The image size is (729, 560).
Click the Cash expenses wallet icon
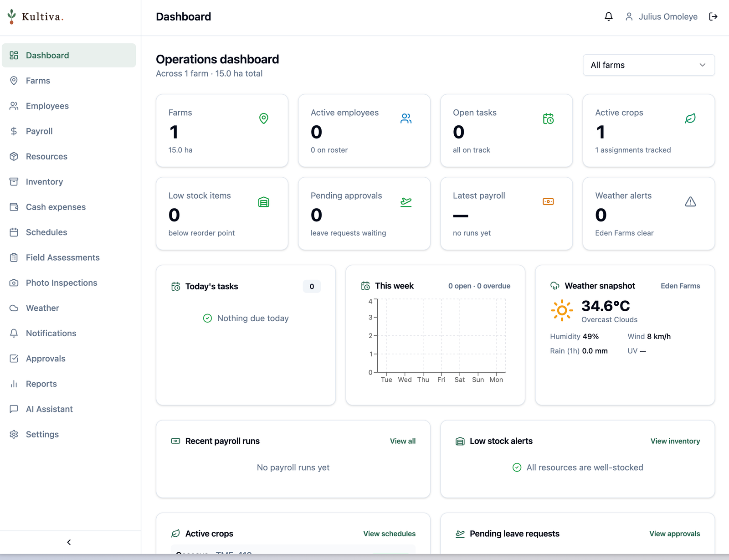(14, 207)
